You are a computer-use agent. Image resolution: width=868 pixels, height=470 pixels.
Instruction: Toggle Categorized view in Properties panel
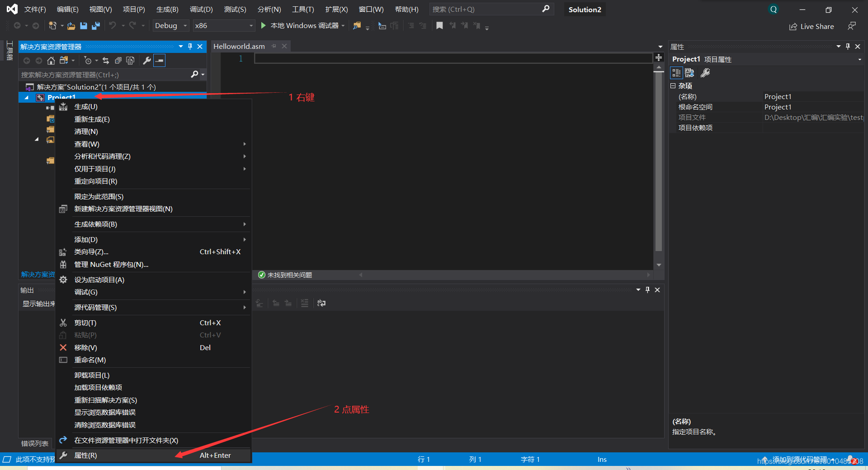(x=677, y=73)
